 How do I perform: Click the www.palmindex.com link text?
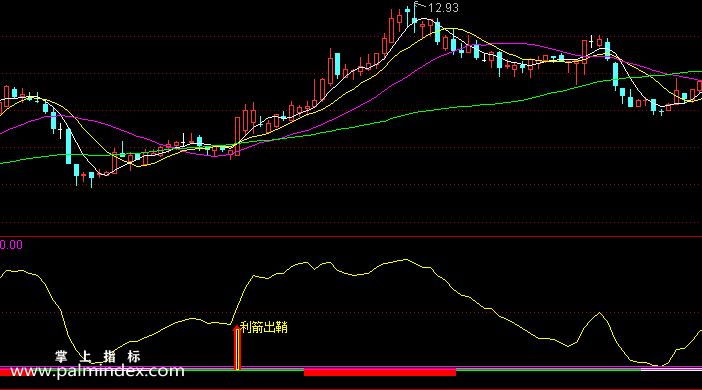[97, 371]
